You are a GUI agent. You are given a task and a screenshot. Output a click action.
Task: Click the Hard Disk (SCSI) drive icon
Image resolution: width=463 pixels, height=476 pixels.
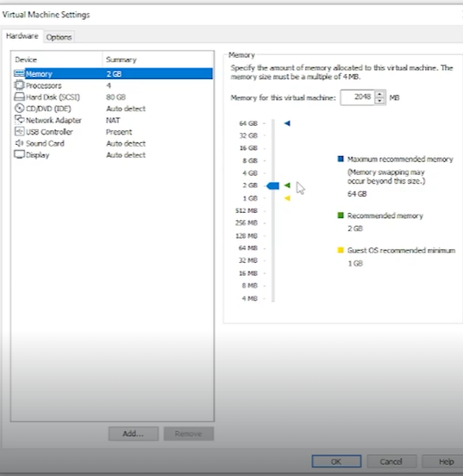(x=19, y=97)
